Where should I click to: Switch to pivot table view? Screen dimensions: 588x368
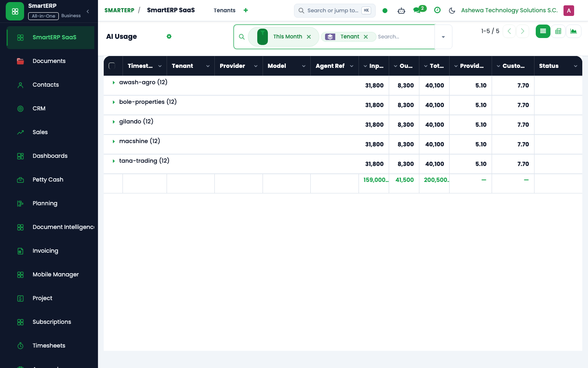pos(558,31)
